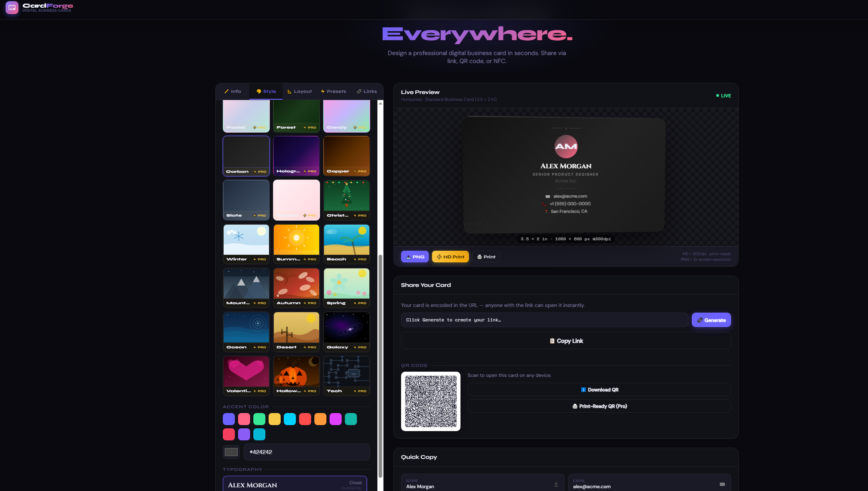The height and width of the screenshot is (491, 868).
Task: Select the Slate theme thumbnail
Action: tap(246, 200)
